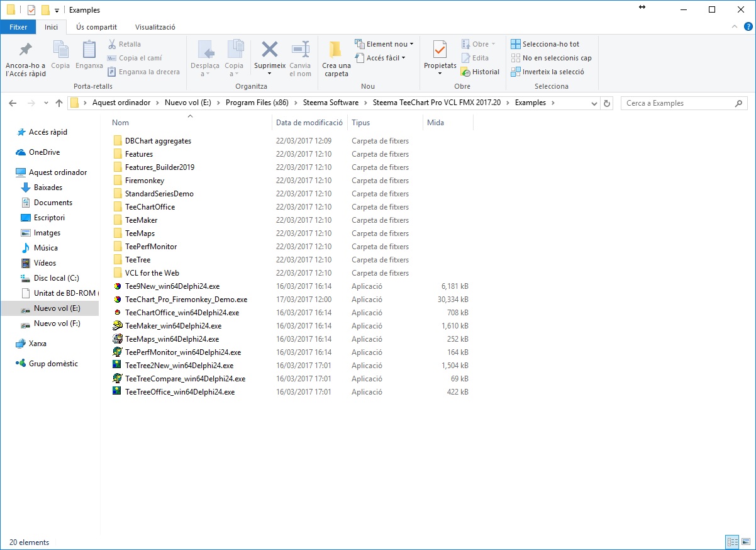
Task: Select the DBChart aggregates folder
Action: click(x=158, y=141)
